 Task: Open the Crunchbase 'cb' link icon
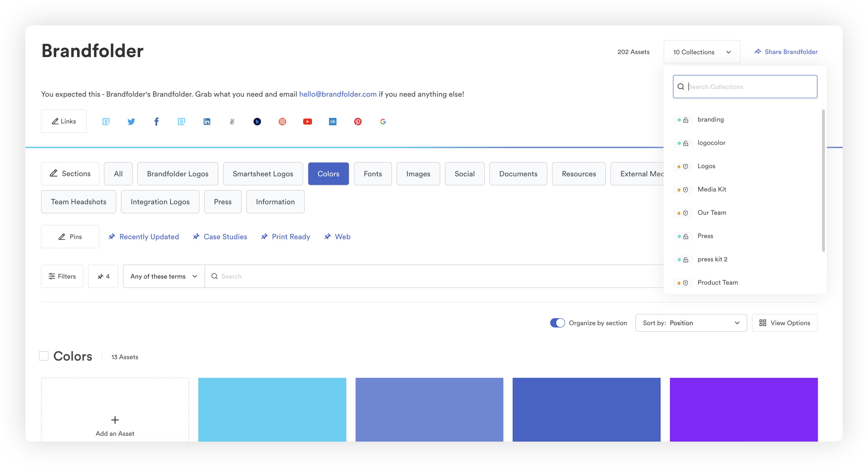(333, 122)
